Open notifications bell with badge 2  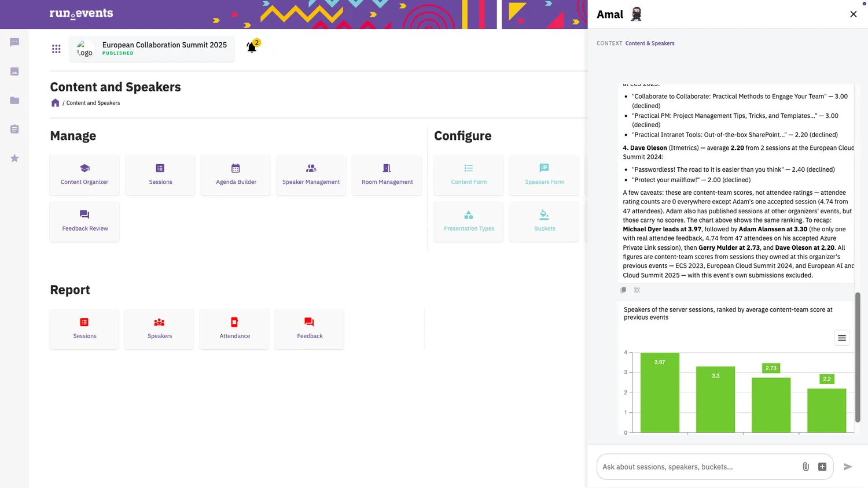[252, 46]
